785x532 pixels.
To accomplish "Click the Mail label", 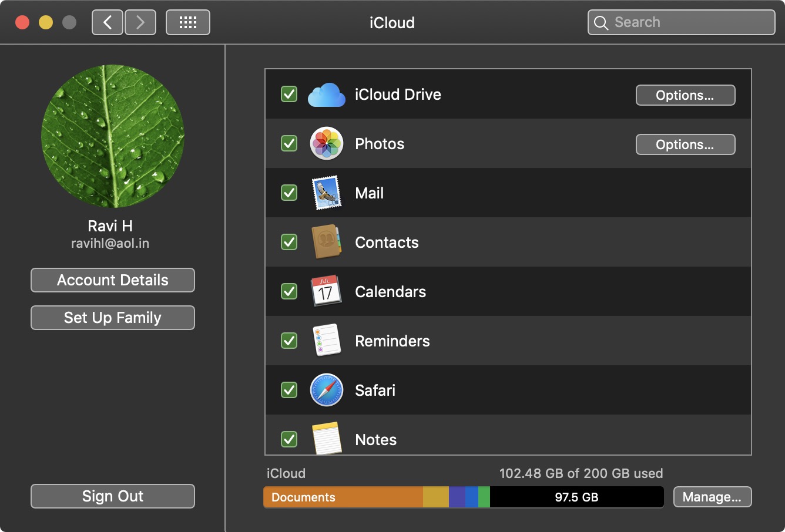I will tap(370, 193).
